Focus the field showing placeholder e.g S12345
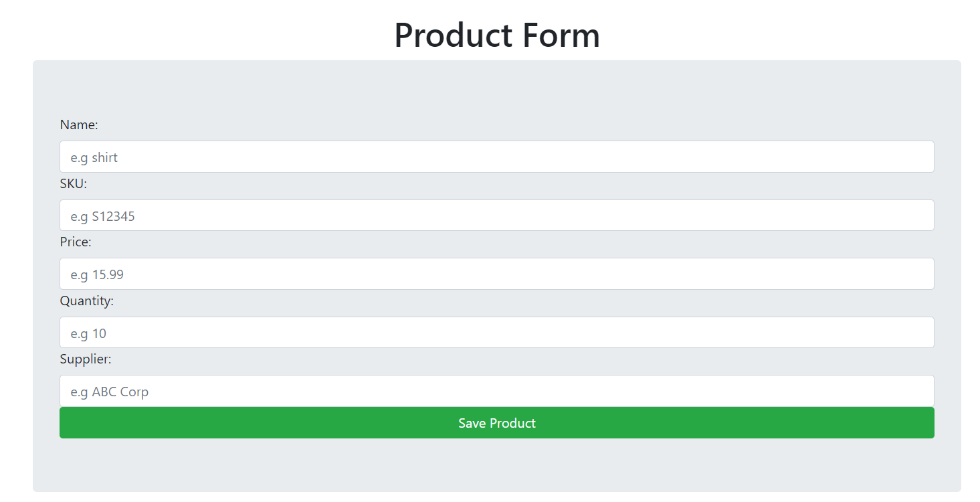This screenshot has width=980, height=502. [496, 215]
